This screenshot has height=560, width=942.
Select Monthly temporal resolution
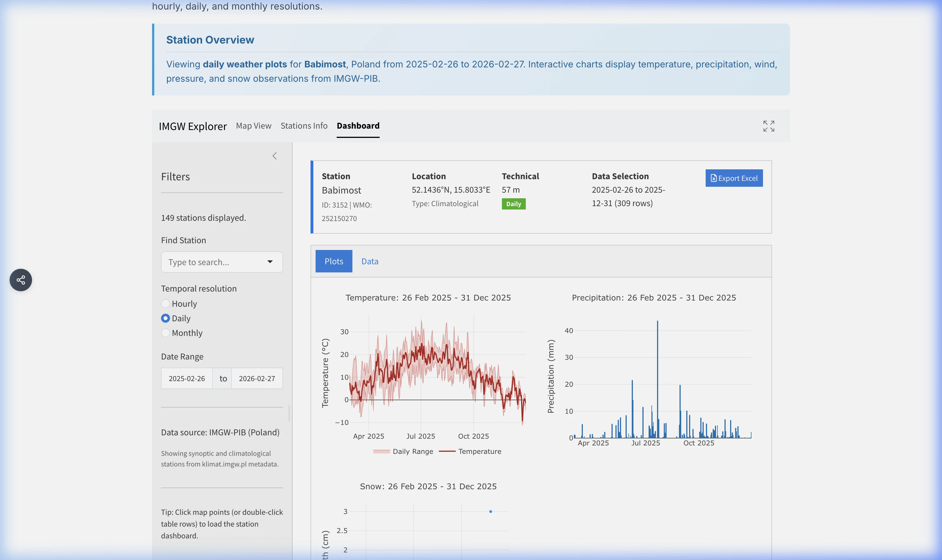165,333
